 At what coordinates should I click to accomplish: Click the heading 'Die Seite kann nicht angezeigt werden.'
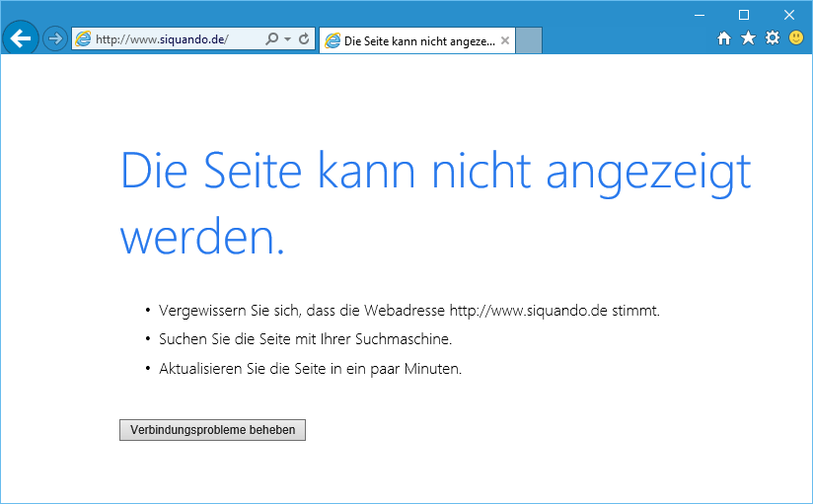(x=435, y=202)
